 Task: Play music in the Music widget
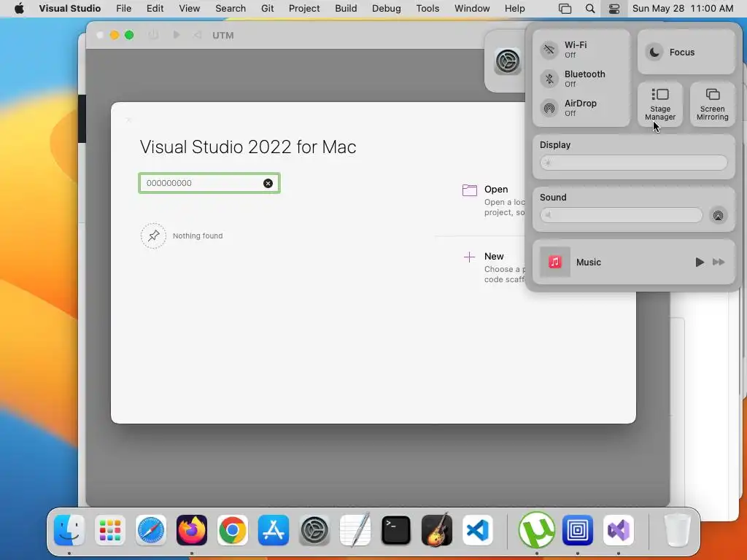click(x=700, y=262)
